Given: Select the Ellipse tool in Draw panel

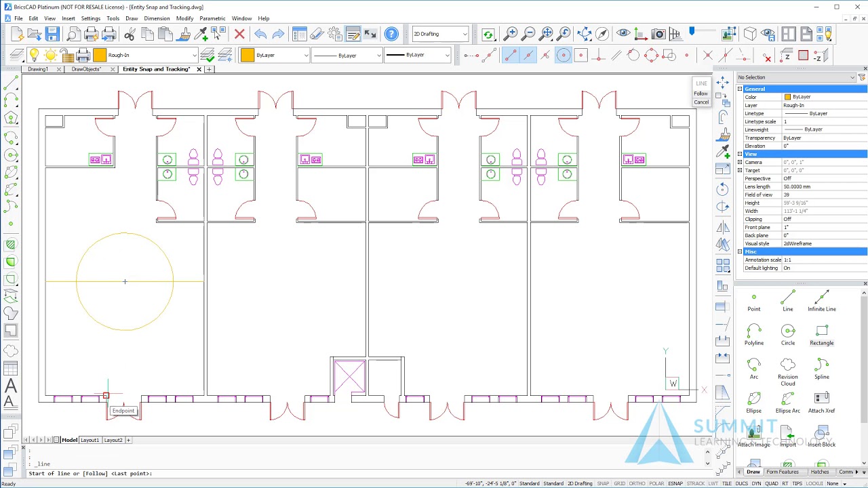Looking at the screenshot, I should point(754,402).
